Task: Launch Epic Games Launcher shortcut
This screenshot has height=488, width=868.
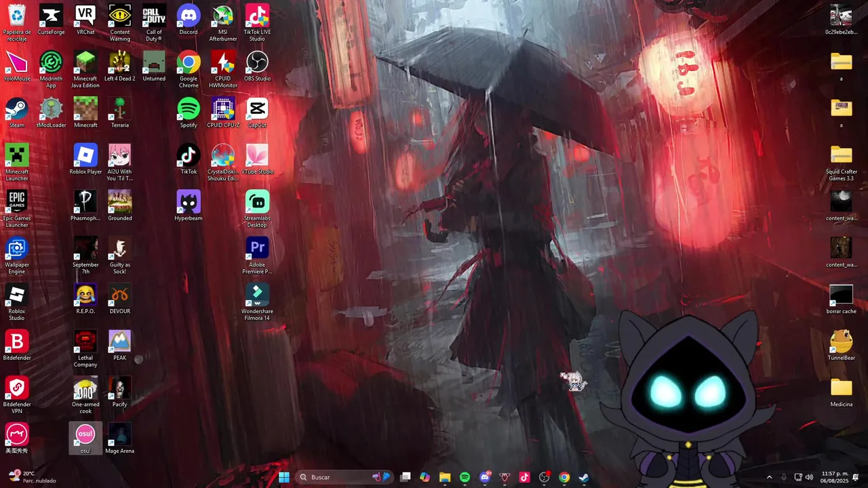Action: [x=17, y=209]
